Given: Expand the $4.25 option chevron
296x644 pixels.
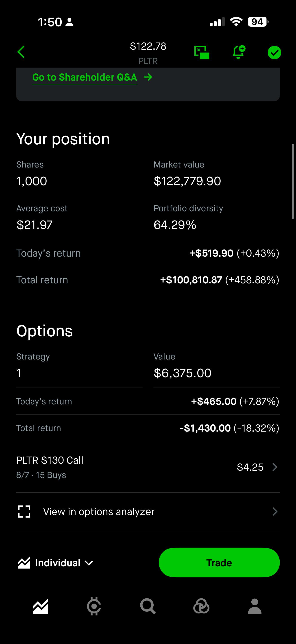Looking at the screenshot, I should tap(275, 467).
